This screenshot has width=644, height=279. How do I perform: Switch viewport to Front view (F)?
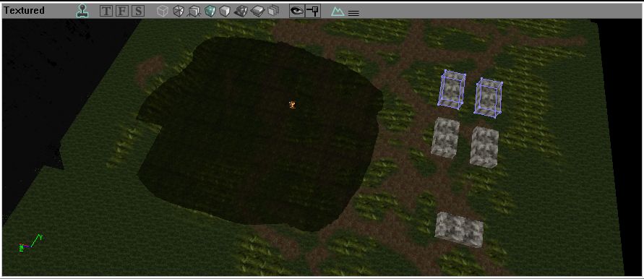pos(121,11)
